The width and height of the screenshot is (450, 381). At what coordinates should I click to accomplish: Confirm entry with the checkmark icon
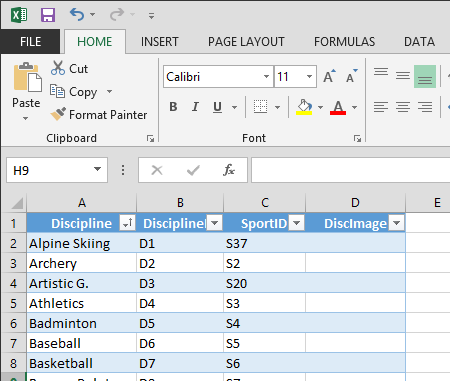[193, 170]
